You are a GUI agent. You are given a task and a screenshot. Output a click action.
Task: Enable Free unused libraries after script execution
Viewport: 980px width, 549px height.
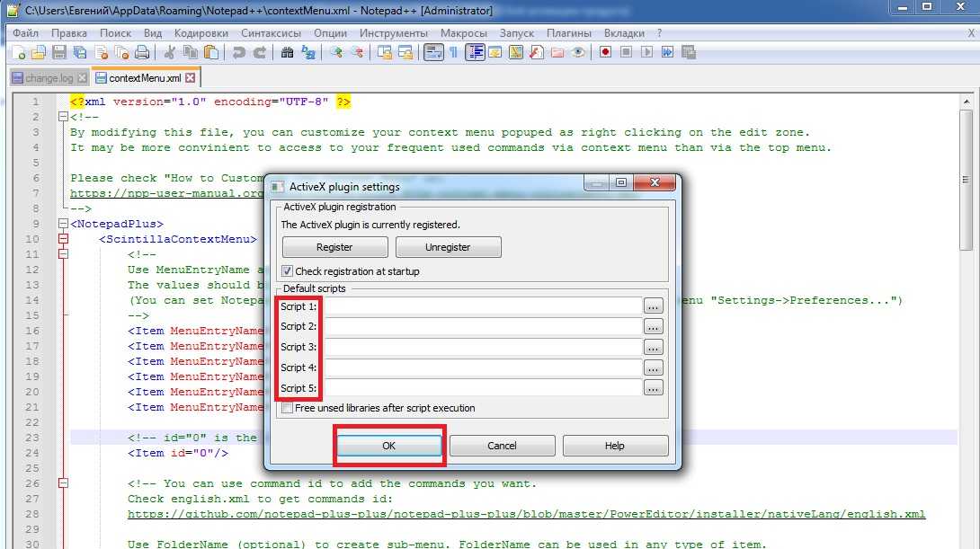(288, 408)
